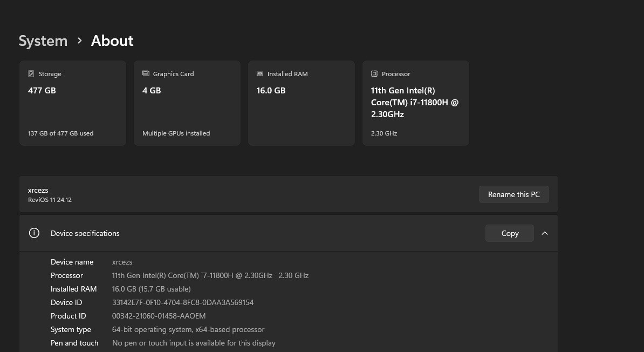Click the breadcrumb chevron separator
The width and height of the screenshot is (644, 352).
80,40
